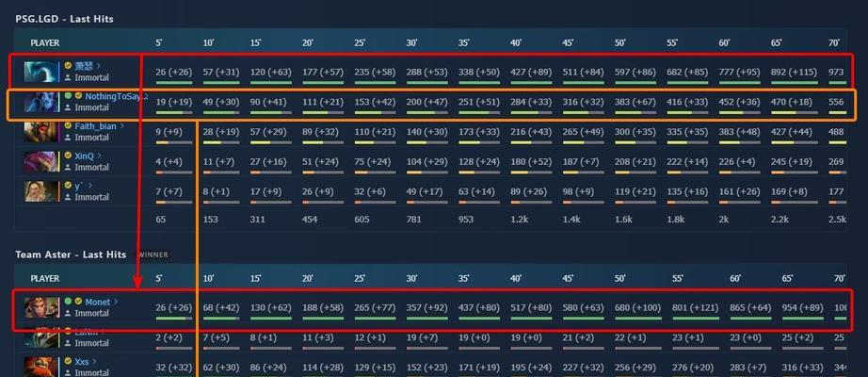Select the 120 (+63) cell in 萧瑟's row
Image resolution: width=868 pixels, height=377 pixels.
click(x=271, y=72)
